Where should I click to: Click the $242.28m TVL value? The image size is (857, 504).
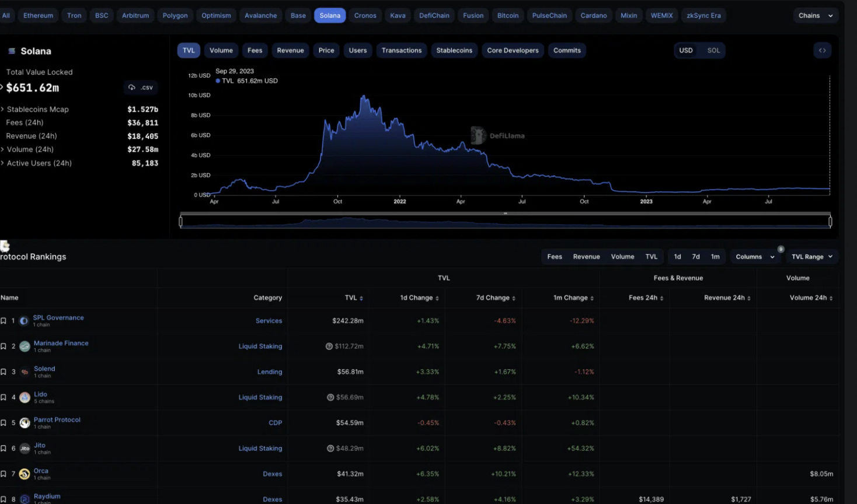348,321
